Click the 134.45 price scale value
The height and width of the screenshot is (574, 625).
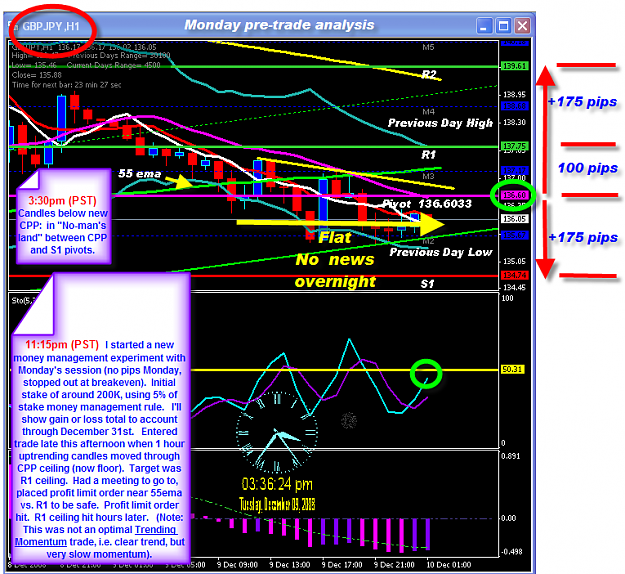[514, 287]
